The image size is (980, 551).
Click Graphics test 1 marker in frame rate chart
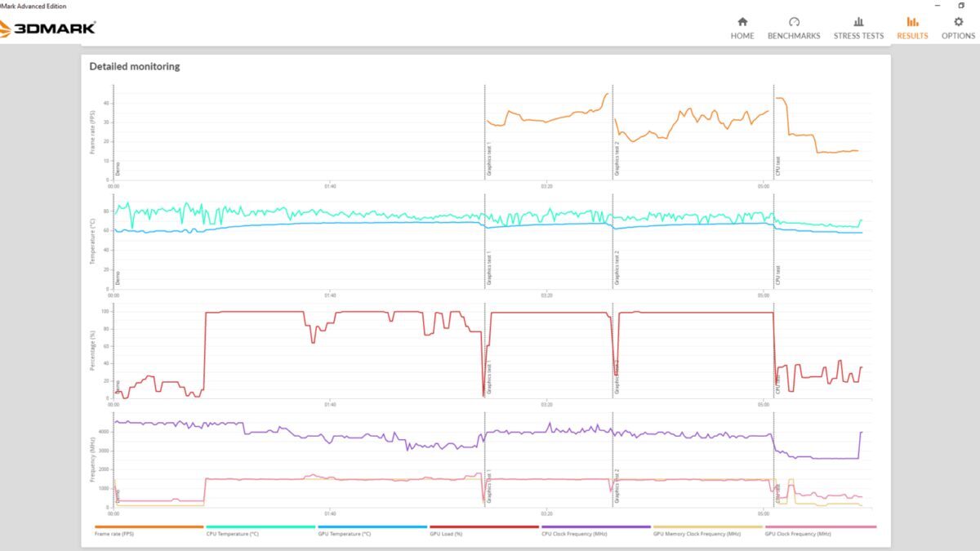tap(489, 159)
